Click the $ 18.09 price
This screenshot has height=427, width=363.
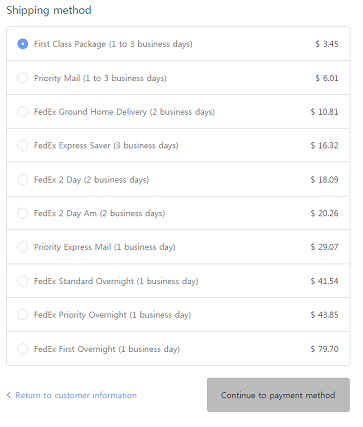324,180
